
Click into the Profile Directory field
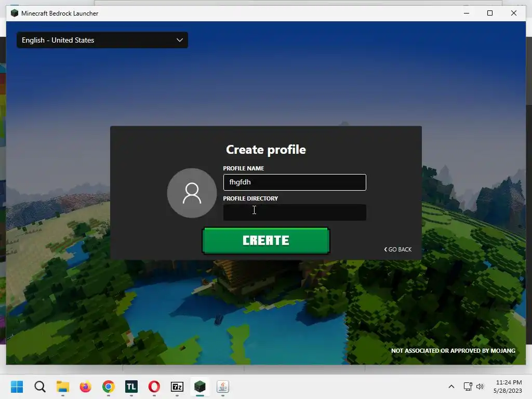(x=295, y=212)
